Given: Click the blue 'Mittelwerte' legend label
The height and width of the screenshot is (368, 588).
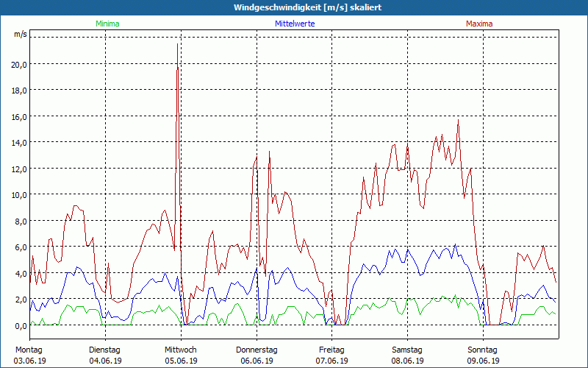Looking at the screenshot, I should tap(295, 24).
